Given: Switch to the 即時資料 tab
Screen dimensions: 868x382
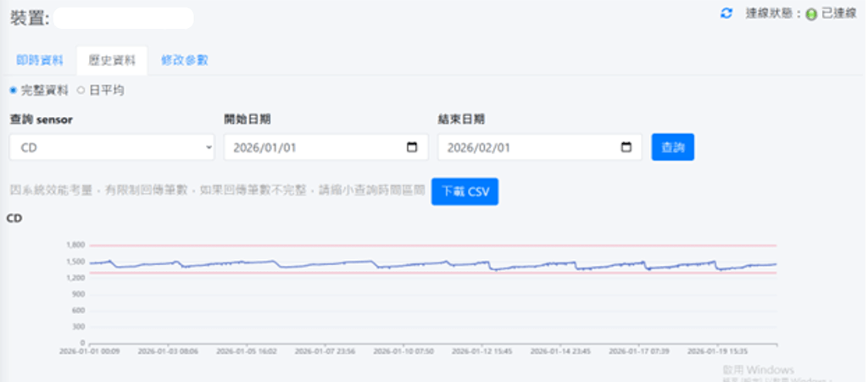Looking at the screenshot, I should pos(40,60).
